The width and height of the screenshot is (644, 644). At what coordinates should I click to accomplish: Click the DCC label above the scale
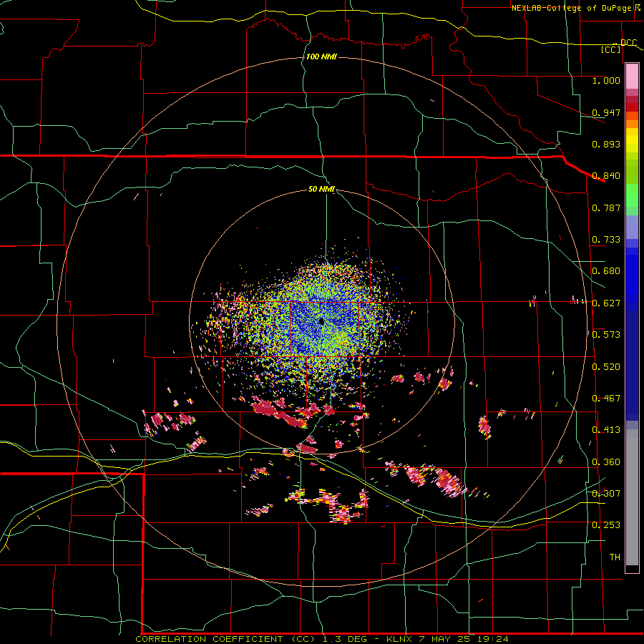pyautogui.click(x=628, y=42)
